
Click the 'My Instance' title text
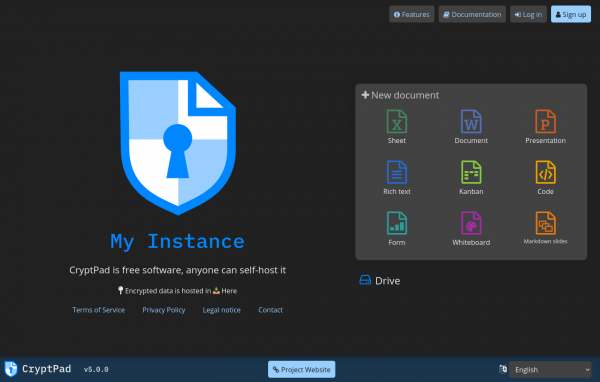click(x=178, y=242)
